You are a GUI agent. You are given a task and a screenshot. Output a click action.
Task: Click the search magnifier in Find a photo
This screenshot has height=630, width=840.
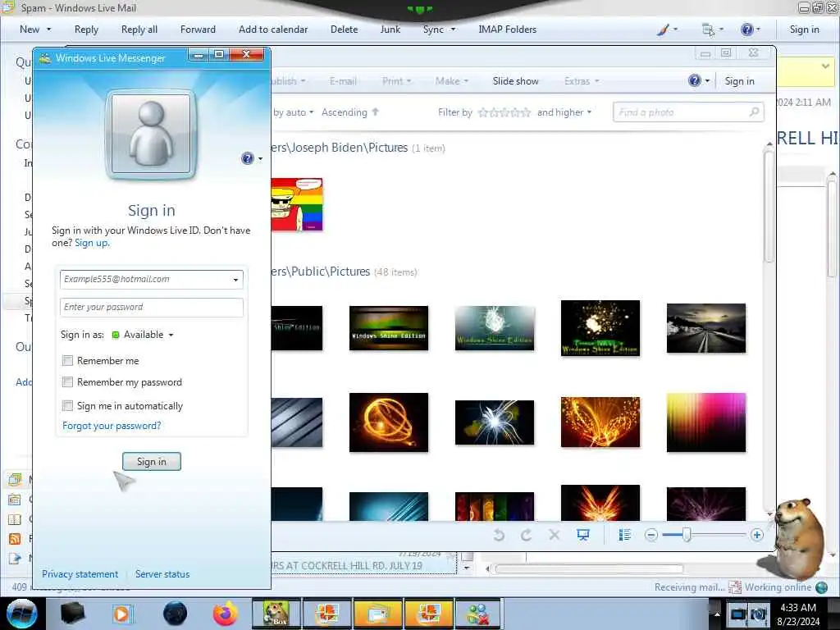(x=754, y=112)
